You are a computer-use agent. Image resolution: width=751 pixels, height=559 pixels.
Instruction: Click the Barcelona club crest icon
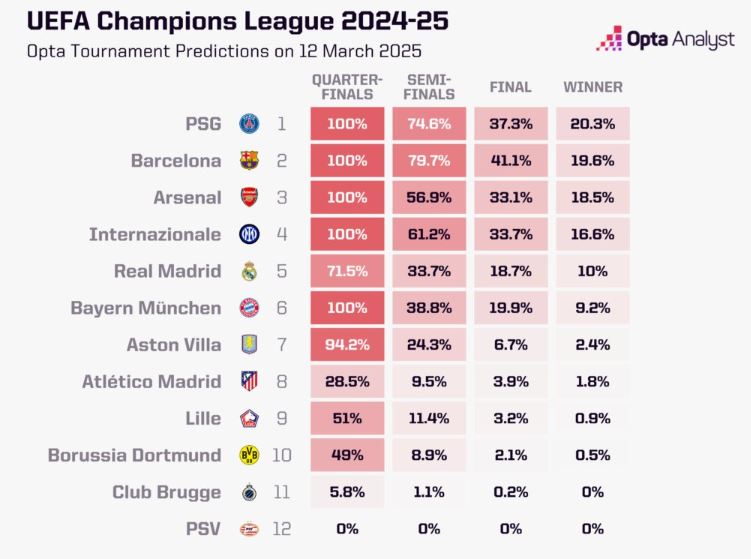pos(248,161)
